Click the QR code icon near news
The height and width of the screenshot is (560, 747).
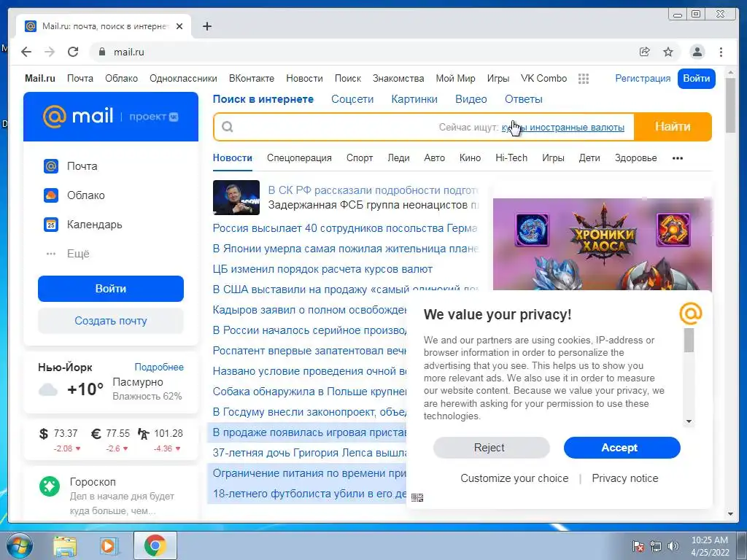click(417, 497)
